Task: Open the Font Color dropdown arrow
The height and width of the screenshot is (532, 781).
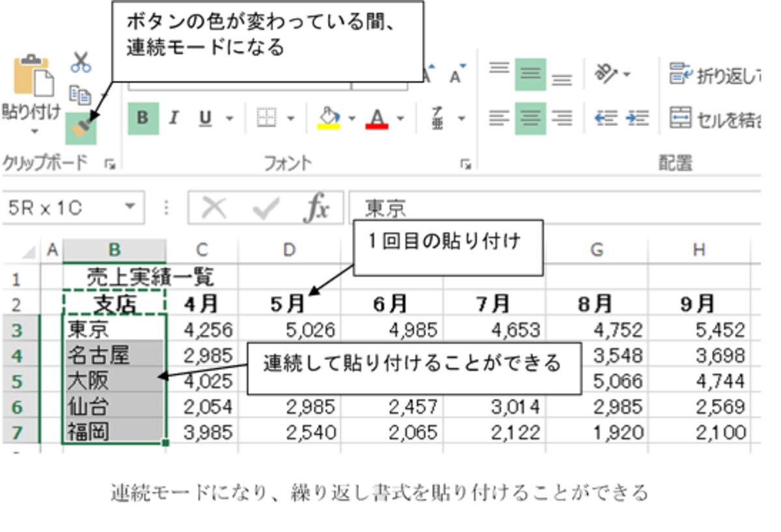Action: [x=400, y=119]
